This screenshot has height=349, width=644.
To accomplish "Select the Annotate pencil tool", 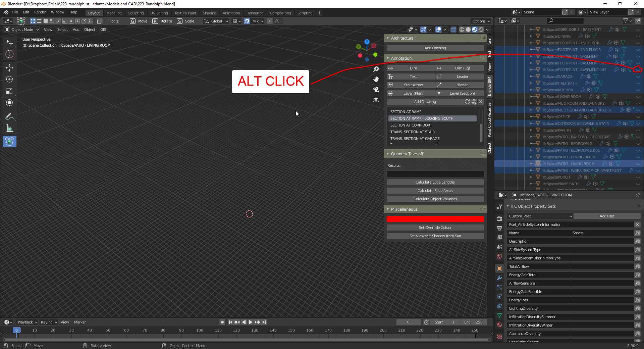I will 9,116.
